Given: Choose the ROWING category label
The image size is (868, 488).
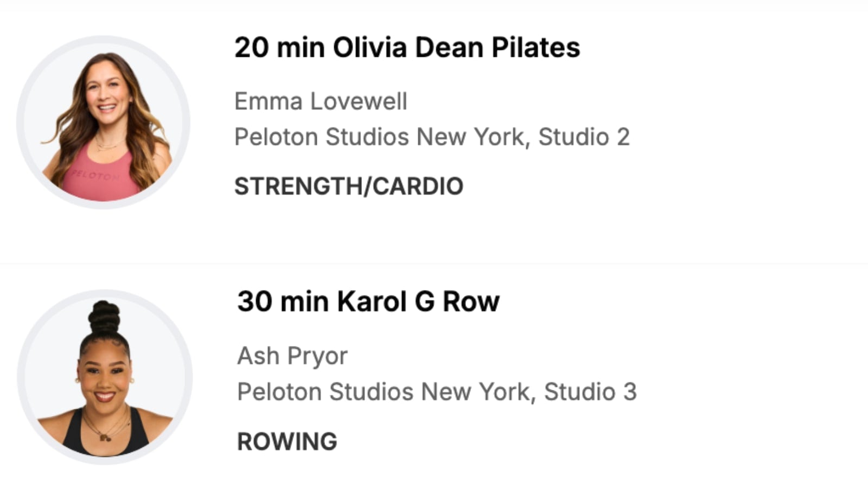Looking at the screenshot, I should point(287,442).
